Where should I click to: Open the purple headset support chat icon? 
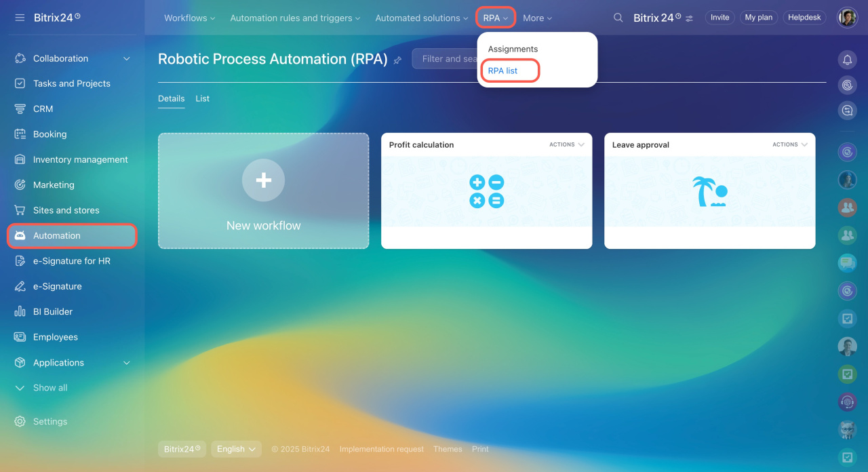(x=847, y=402)
